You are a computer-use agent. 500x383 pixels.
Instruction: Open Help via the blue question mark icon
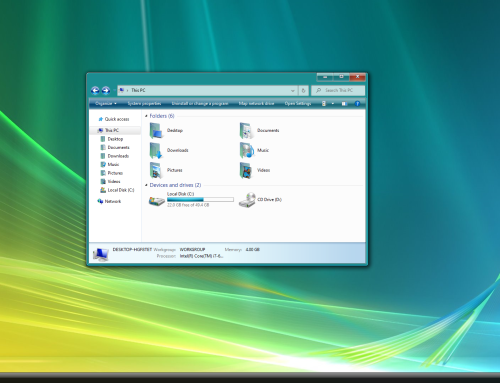click(x=357, y=104)
